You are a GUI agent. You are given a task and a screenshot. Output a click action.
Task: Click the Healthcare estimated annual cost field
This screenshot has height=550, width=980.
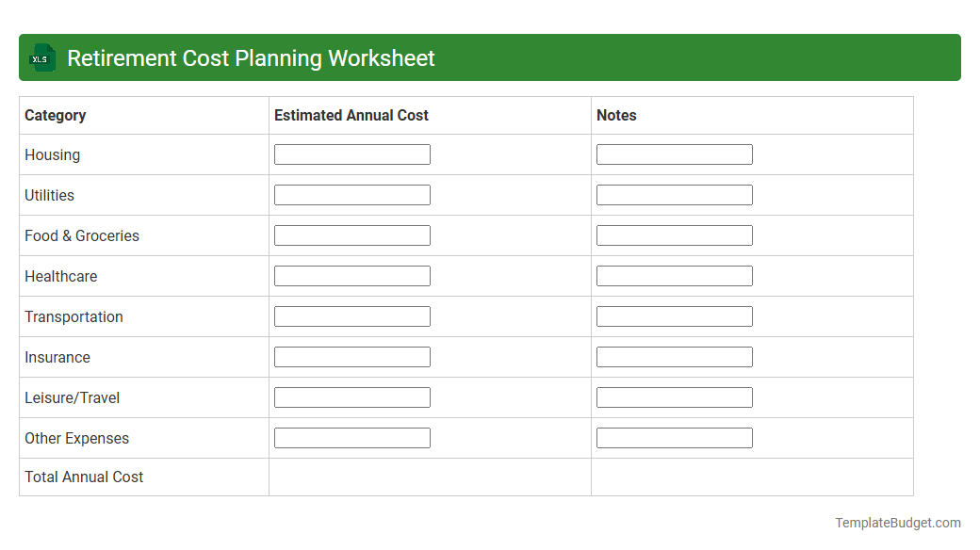(351, 275)
